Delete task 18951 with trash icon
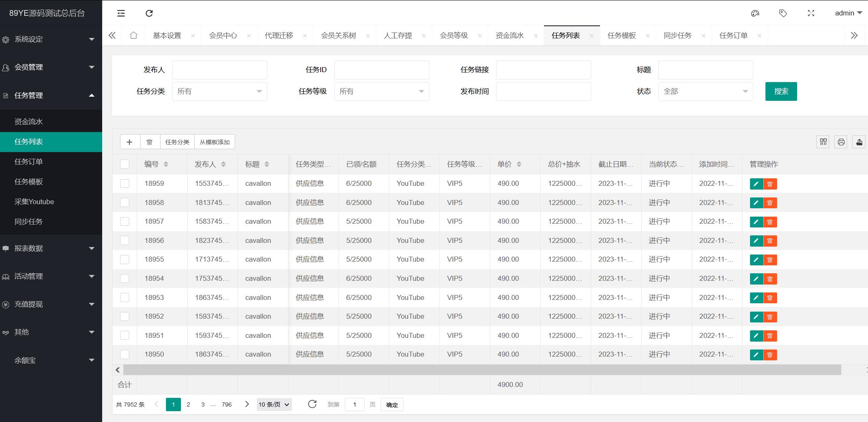The height and width of the screenshot is (422, 868). (x=770, y=336)
